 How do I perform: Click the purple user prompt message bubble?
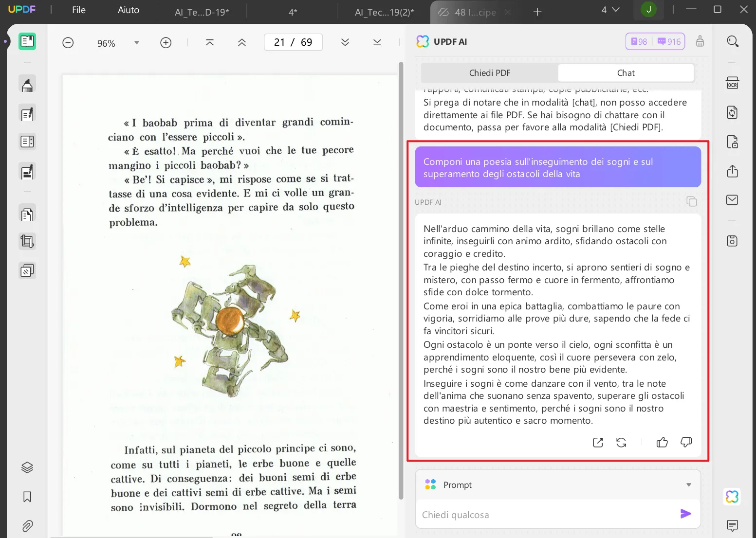pos(558,167)
